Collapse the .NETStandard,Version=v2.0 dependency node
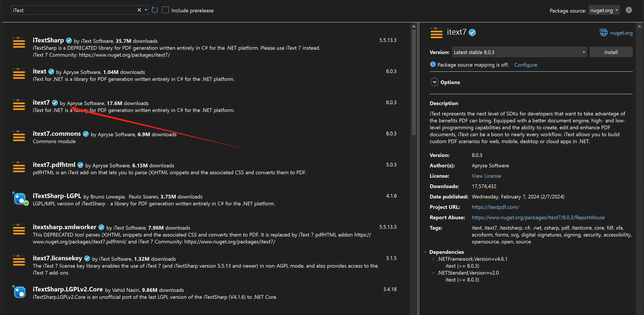 433,273
